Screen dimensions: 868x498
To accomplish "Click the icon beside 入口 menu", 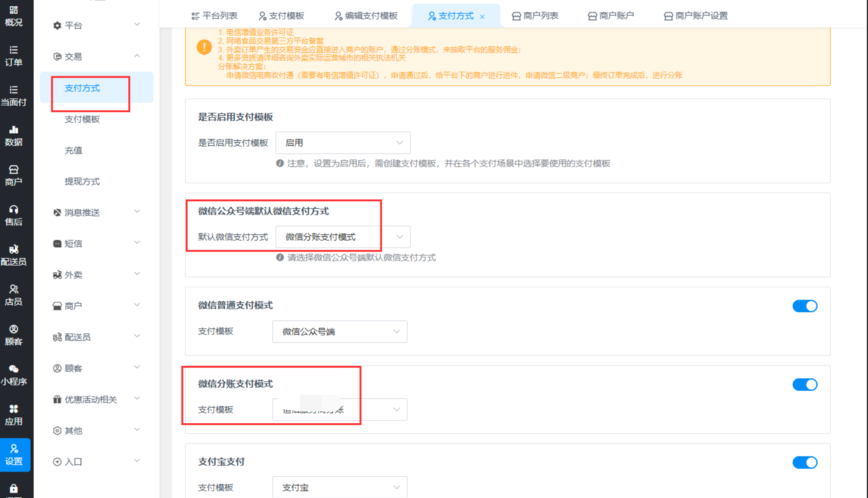I will click(57, 462).
